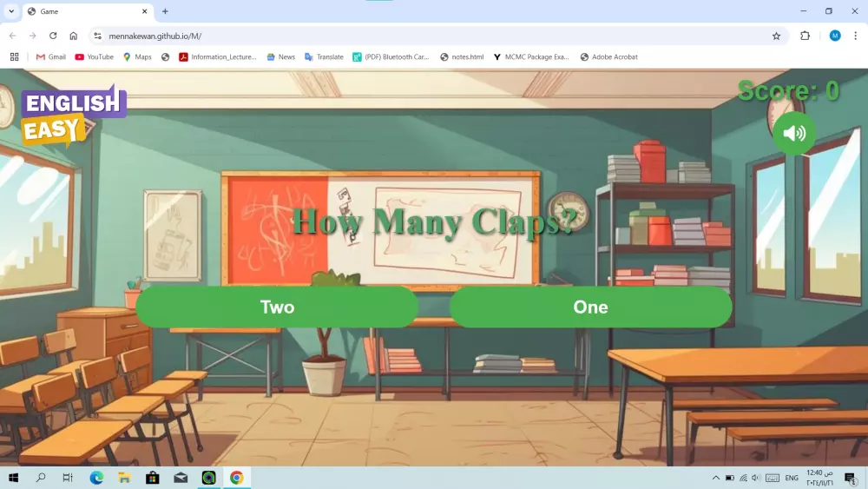868x489 pixels.
Task: Open network settings from the tray
Action: [x=743, y=478]
